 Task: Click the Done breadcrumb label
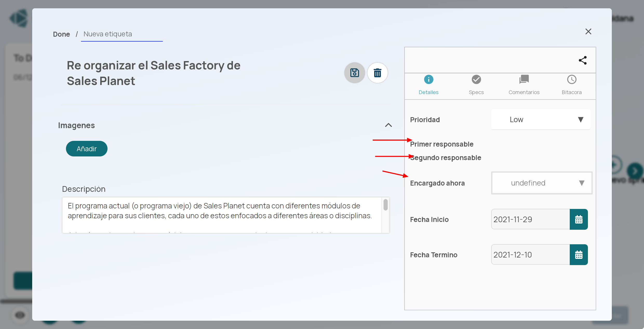(61, 34)
